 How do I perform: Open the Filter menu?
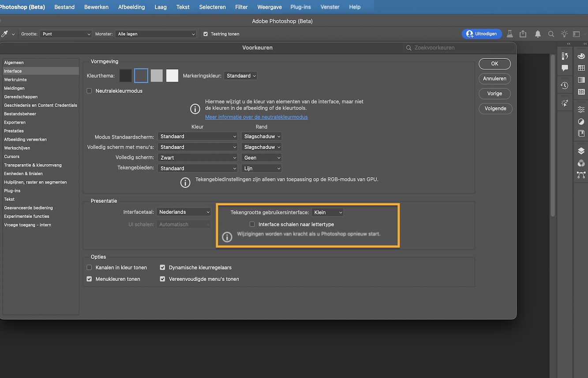(241, 7)
